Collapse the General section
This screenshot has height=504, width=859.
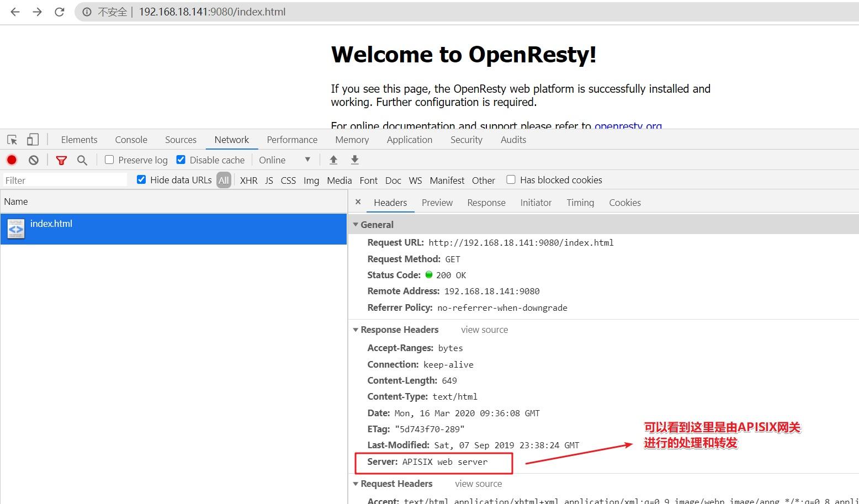click(356, 225)
